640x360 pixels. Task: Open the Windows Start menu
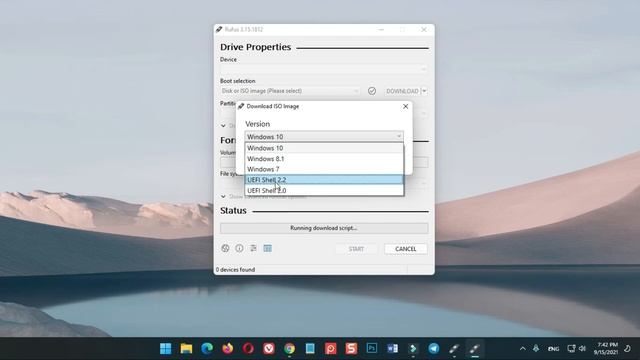point(166,349)
